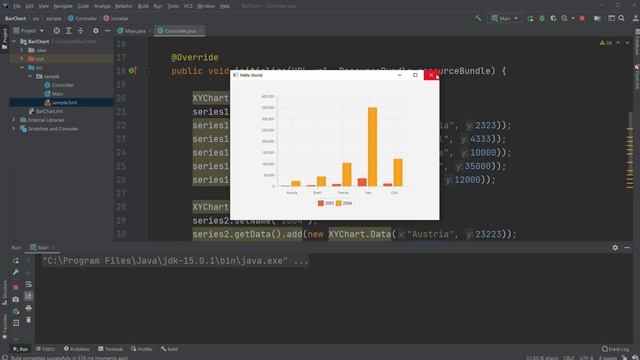Open the TODO tool window
640x360 pixels.
tap(45, 349)
